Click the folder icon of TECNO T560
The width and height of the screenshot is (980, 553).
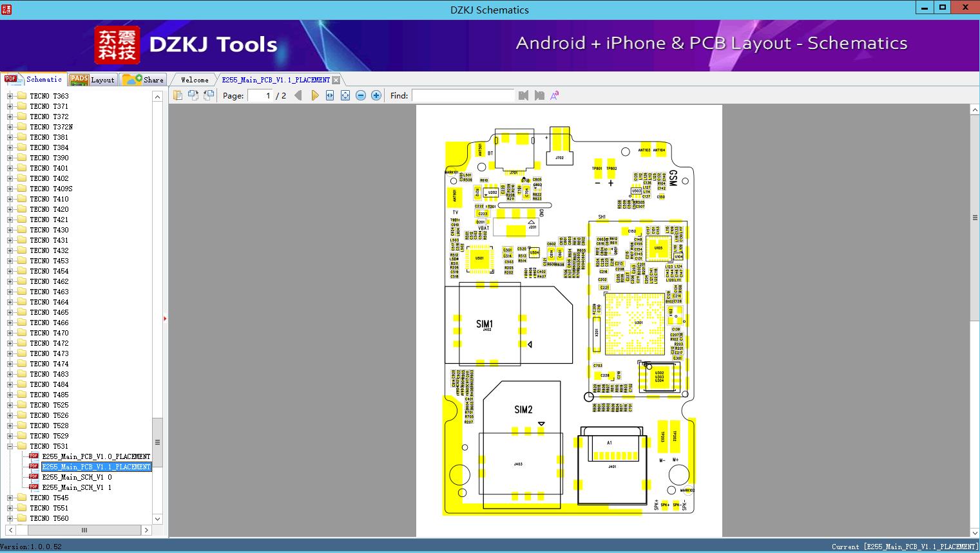point(21,518)
